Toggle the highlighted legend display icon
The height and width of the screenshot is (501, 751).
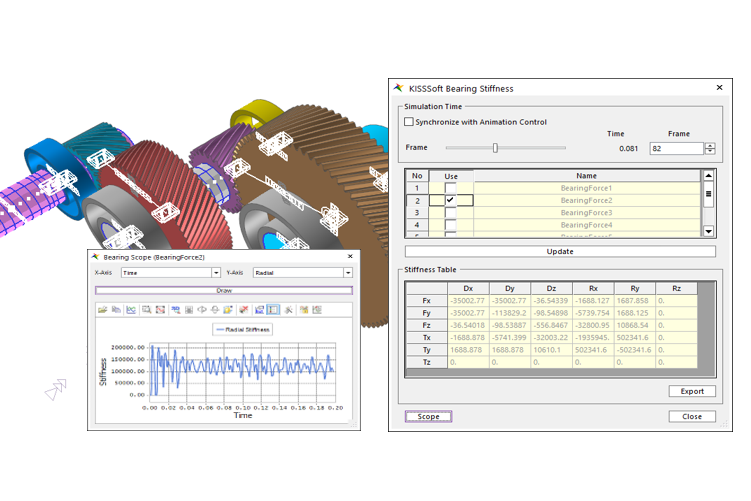click(x=273, y=310)
